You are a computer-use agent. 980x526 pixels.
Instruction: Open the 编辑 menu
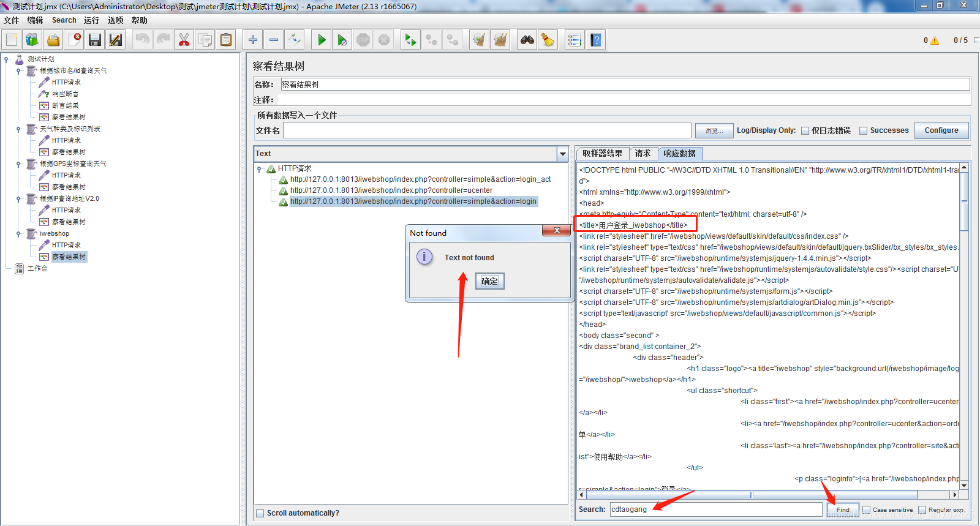tap(36, 20)
